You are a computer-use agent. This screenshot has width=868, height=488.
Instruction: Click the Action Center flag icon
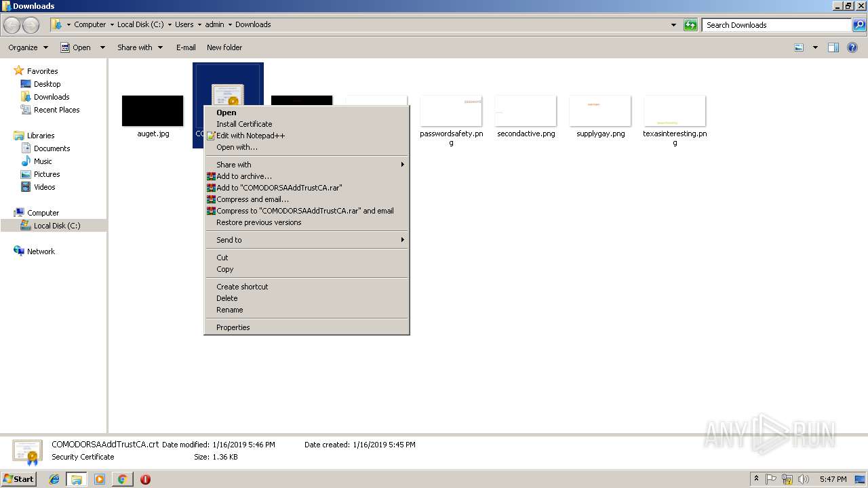pyautogui.click(x=771, y=479)
